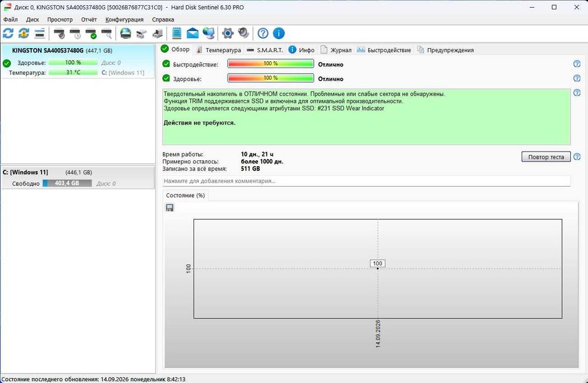Click the Отлично label beside Быстродействие bar
Image resolution: width=588 pixels, height=383 pixels.
(330, 65)
